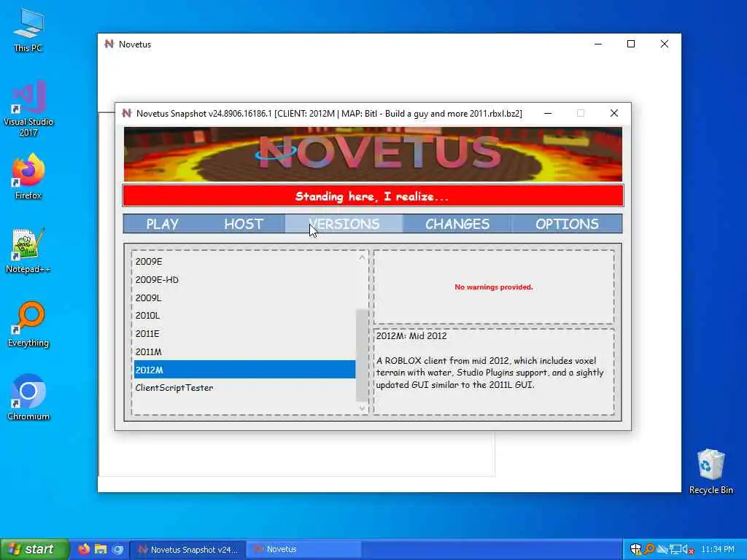The height and width of the screenshot is (560, 747).
Task: Click the volume tray icon
Action: click(x=688, y=550)
